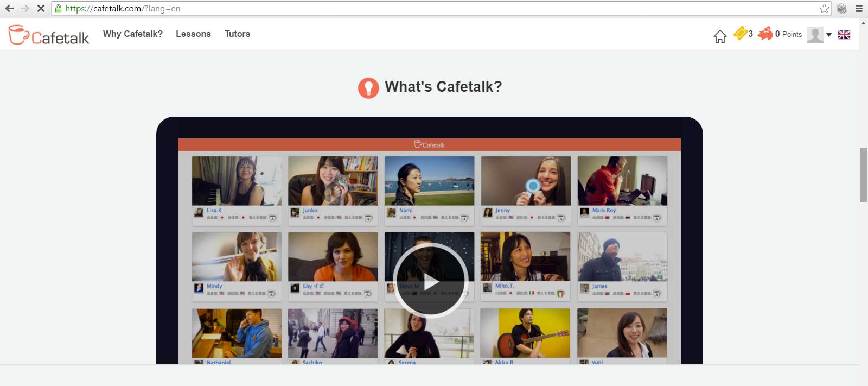Change language via the UK flag

(x=844, y=35)
